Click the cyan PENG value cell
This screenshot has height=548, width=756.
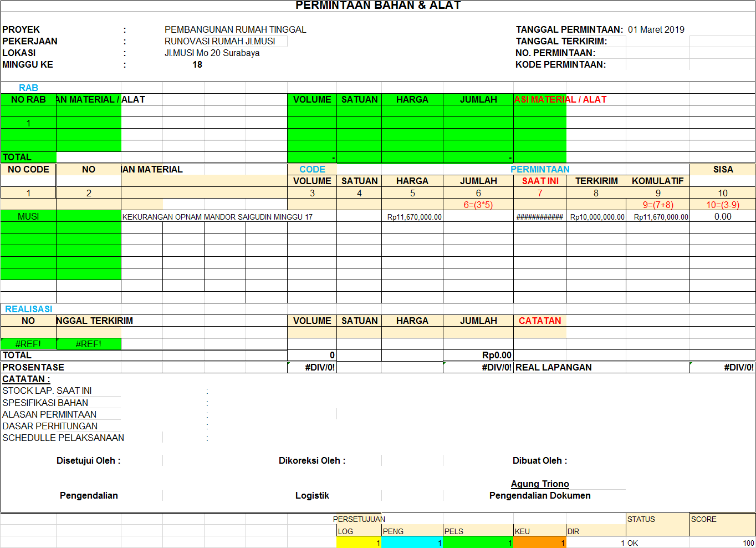coord(412,542)
